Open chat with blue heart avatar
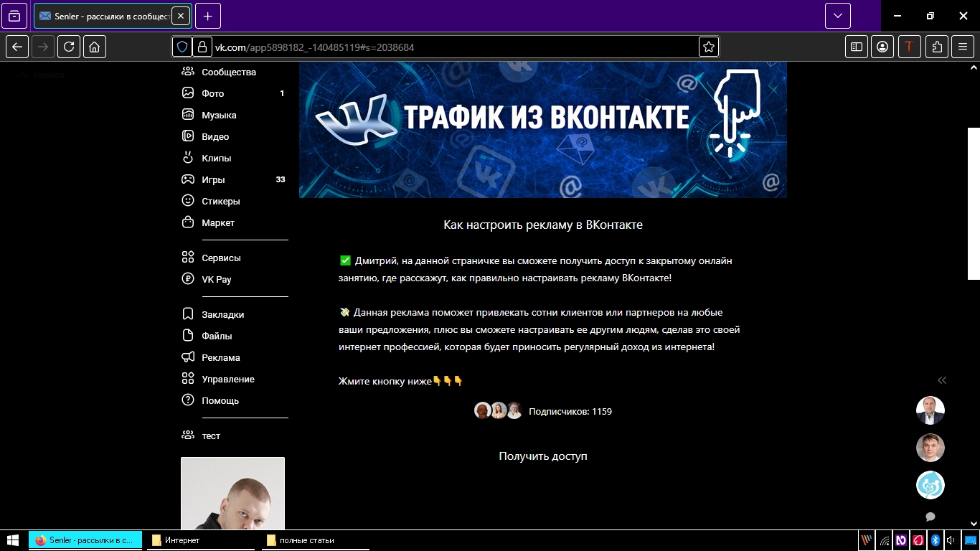The height and width of the screenshot is (551, 980). click(x=930, y=485)
